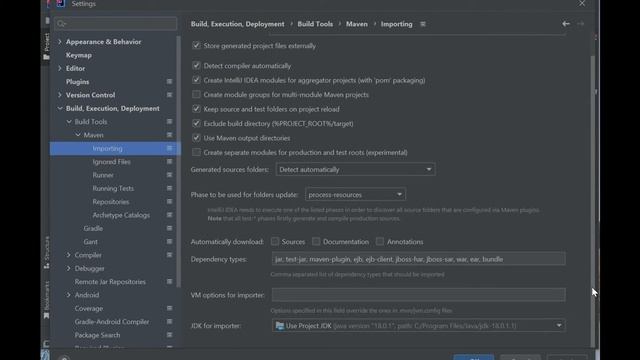This screenshot has width=640, height=360.
Task: Open the Bookmarks tool window sidebar tab
Action: point(47,300)
